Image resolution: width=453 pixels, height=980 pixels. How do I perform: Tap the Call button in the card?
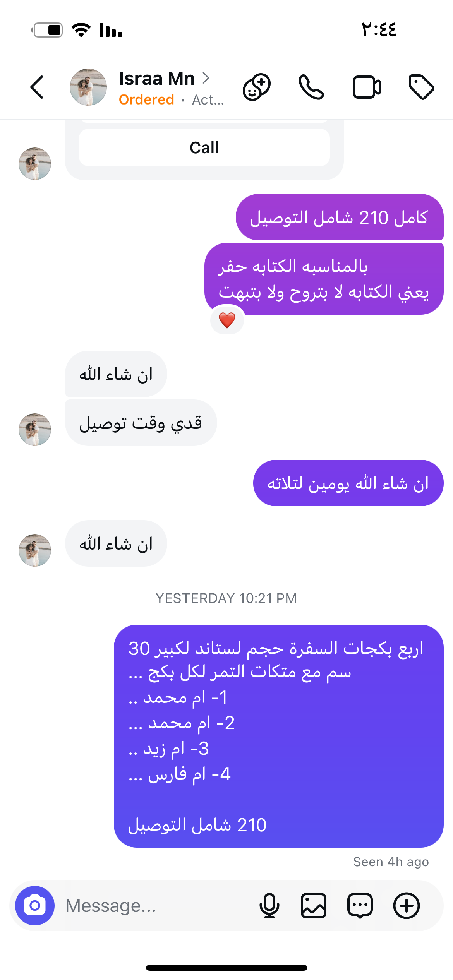[x=204, y=147]
